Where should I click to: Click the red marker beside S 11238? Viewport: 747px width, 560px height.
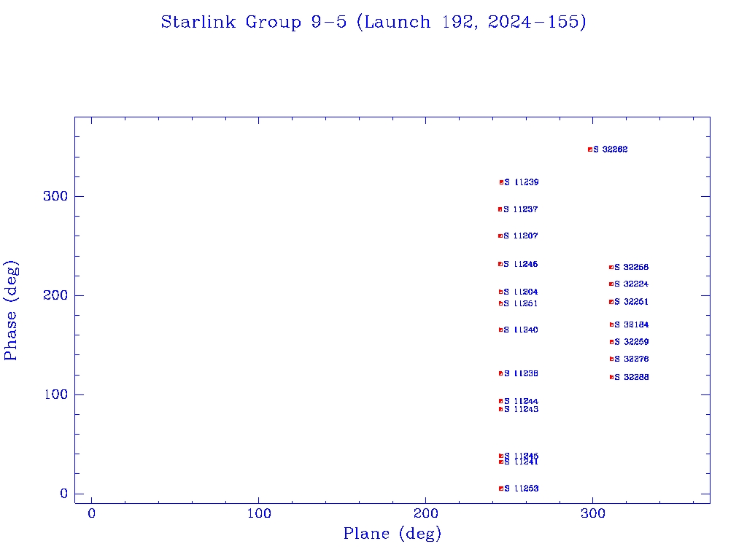pos(500,374)
